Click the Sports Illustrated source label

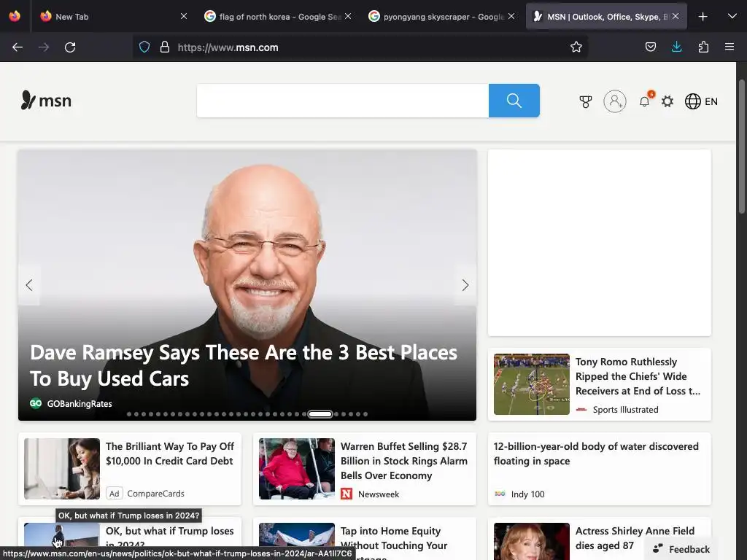625,410
